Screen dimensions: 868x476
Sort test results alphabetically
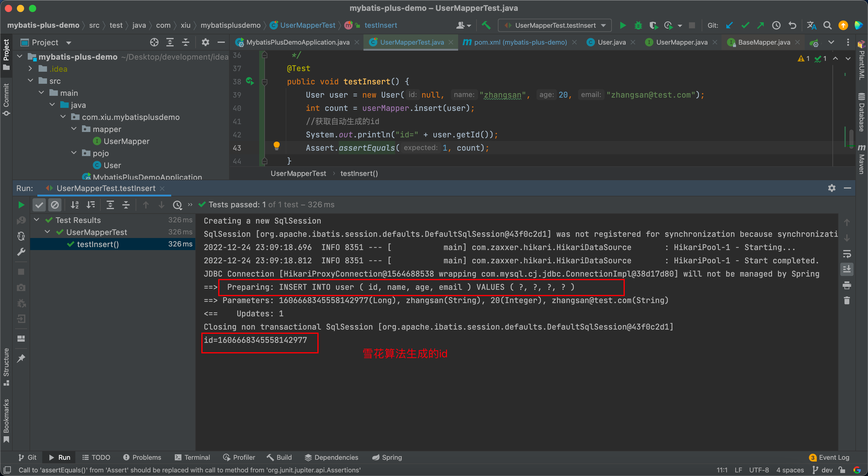click(74, 205)
